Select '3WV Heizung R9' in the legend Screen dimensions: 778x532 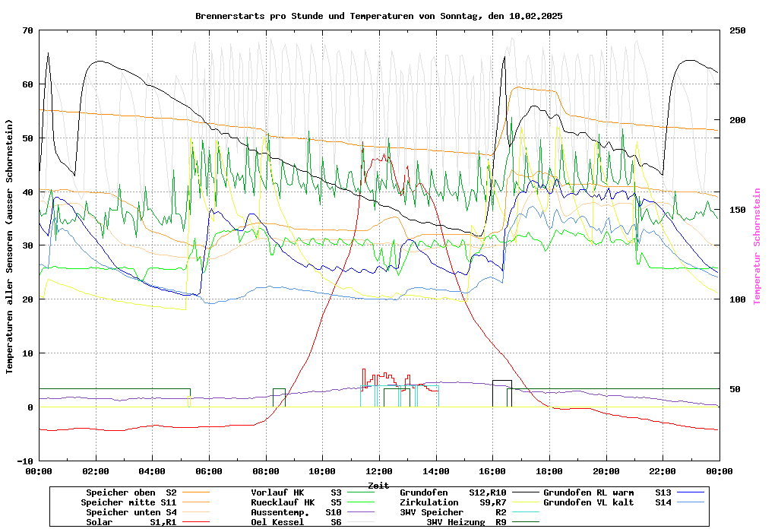pos(466,522)
